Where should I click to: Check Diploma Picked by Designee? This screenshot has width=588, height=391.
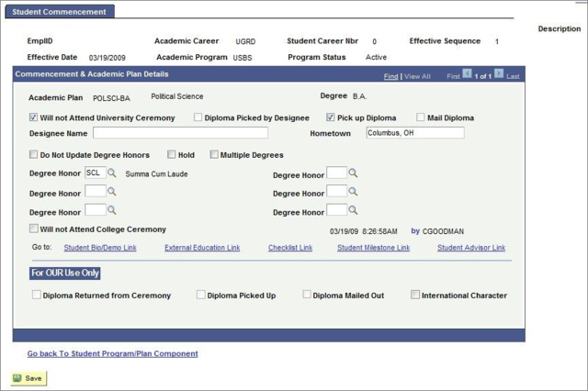(x=198, y=117)
